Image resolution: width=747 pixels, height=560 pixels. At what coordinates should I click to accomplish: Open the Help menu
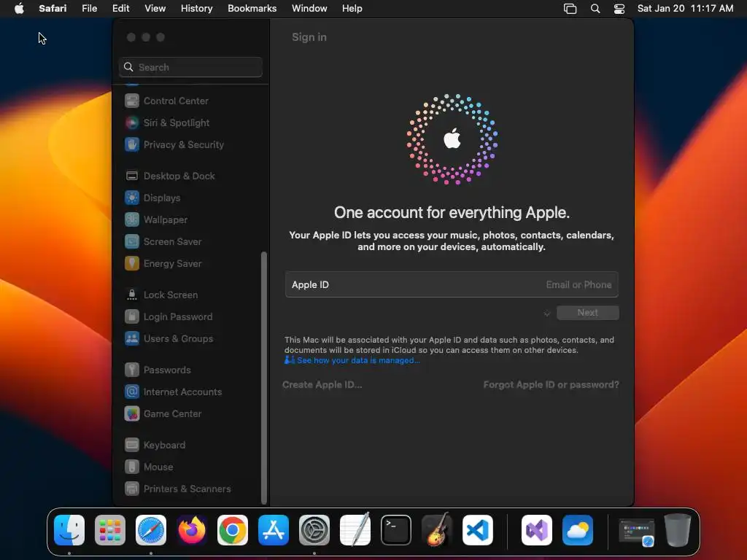352,8
